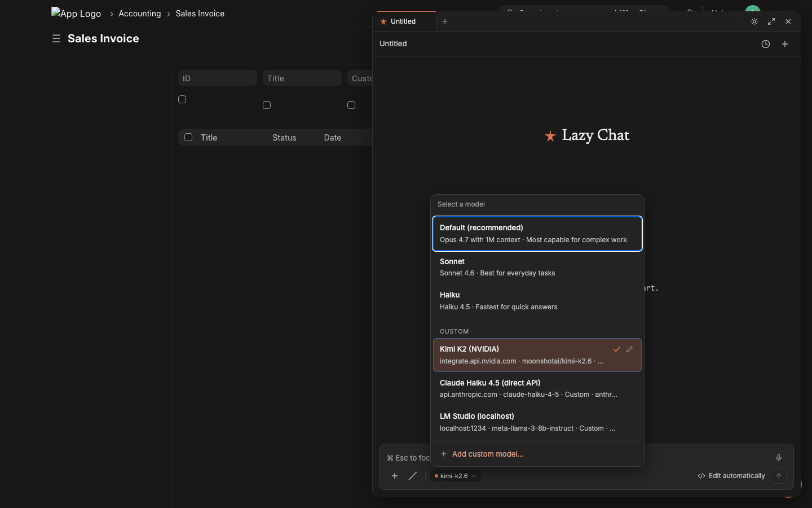
Task: Open a new chat tab with plus icon
Action: pyautogui.click(x=445, y=21)
